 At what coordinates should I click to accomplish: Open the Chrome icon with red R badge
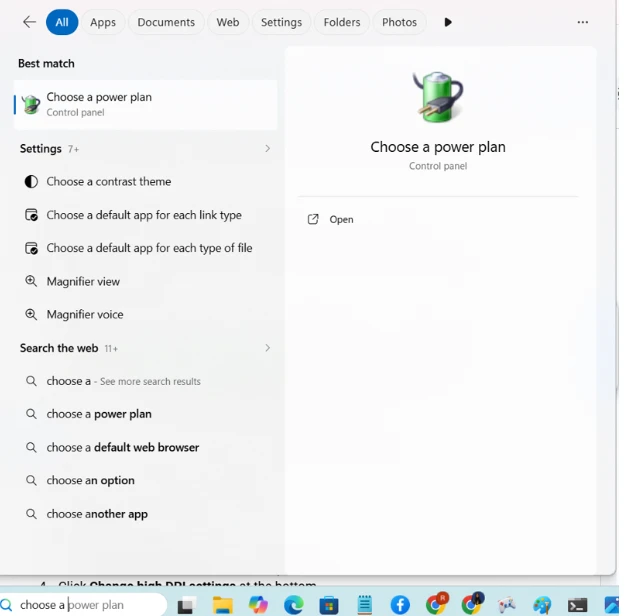(437, 604)
